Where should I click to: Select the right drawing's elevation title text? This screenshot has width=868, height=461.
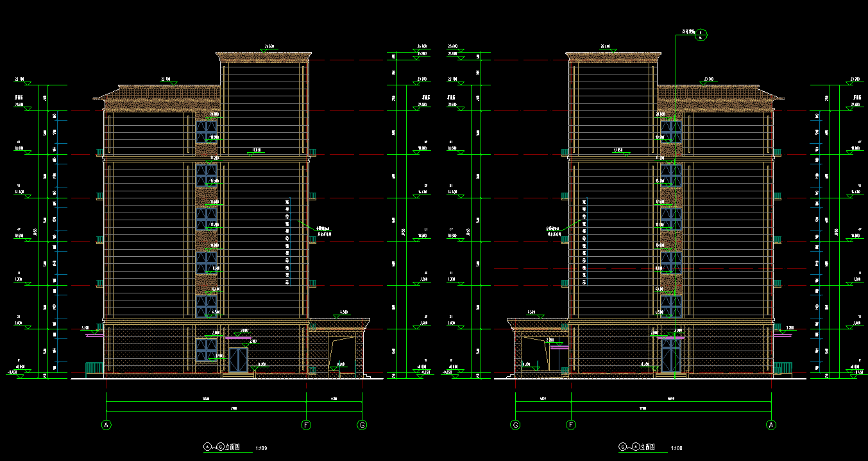[x=638, y=447]
